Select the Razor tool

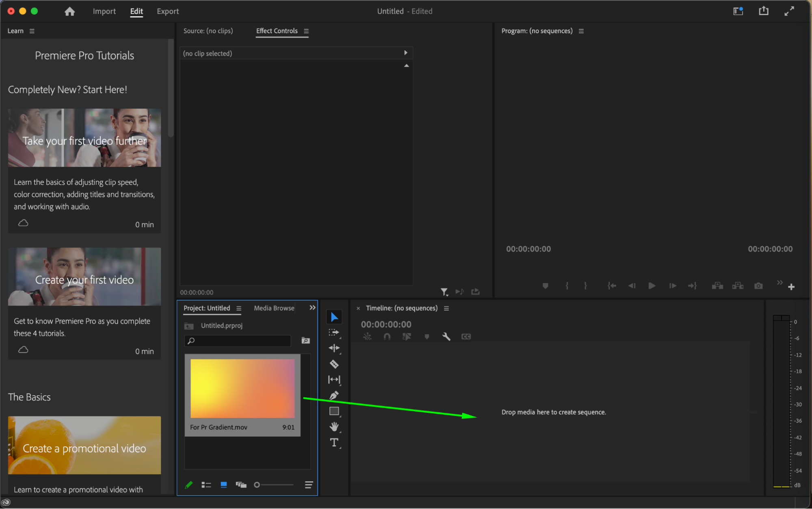pos(334,364)
